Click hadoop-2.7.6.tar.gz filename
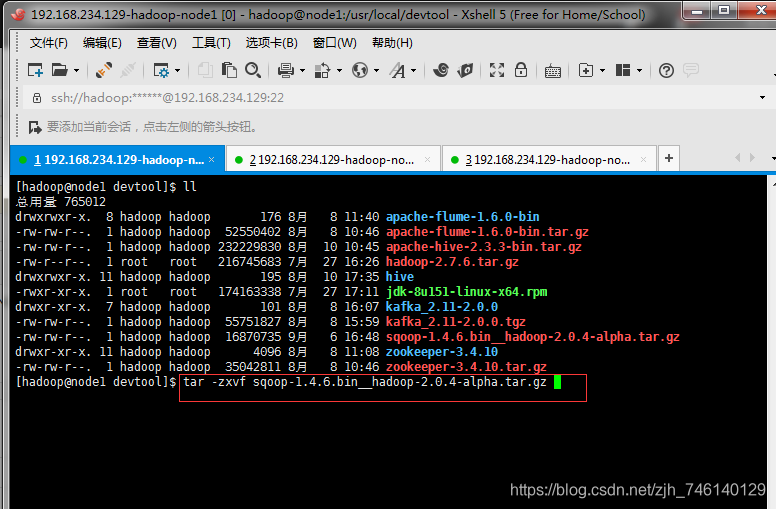Screen dimensions: 776x509 coord(452,262)
